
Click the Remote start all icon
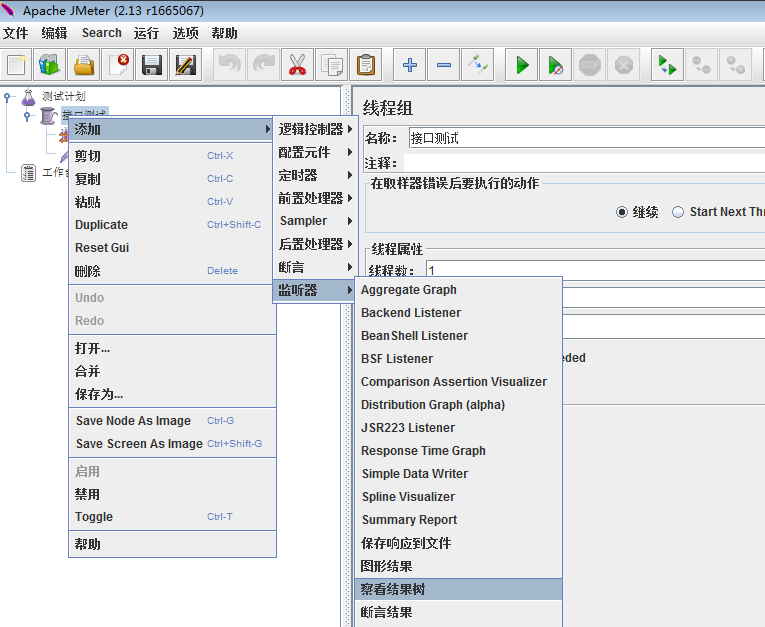[667, 64]
